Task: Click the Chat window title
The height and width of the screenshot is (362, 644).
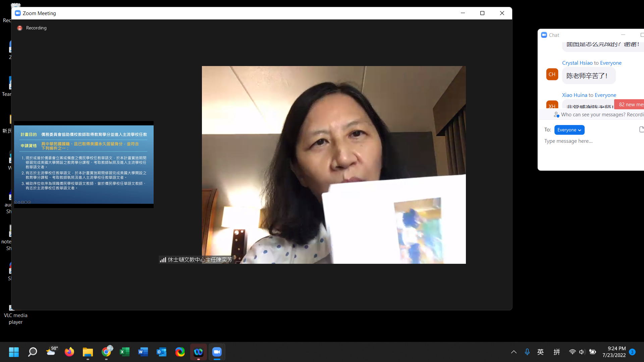Action: click(554, 35)
